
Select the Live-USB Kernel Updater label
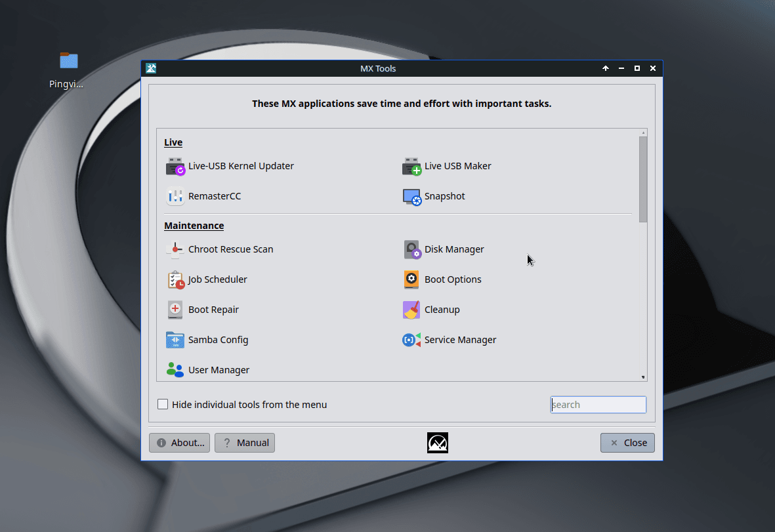241,166
